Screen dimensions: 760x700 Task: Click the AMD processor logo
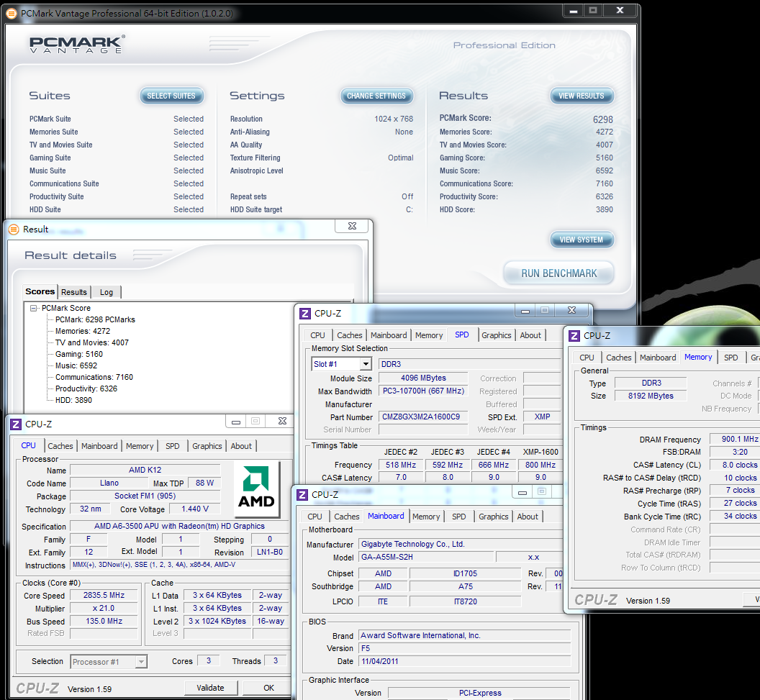coord(256,488)
